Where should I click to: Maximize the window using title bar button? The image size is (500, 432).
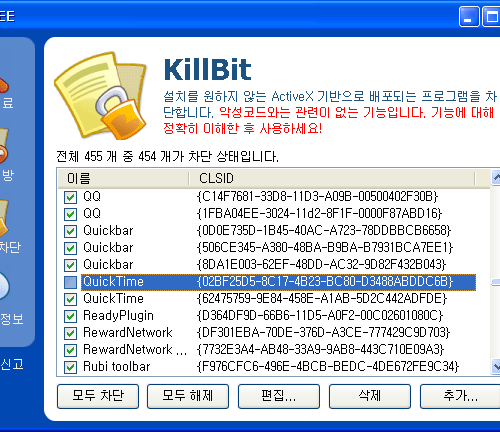pyautogui.click(x=491, y=16)
